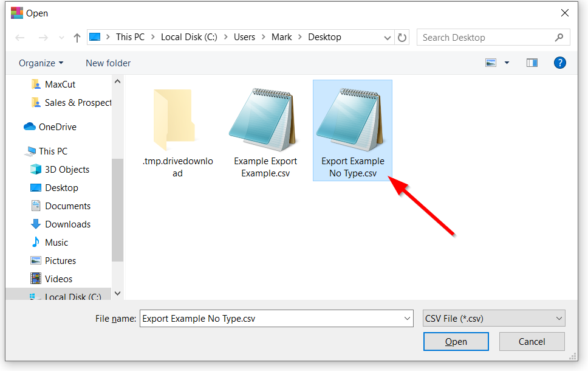The height and width of the screenshot is (371, 588).
Task: Select Local Disk (C:) in the breadcrumb
Action: click(189, 37)
